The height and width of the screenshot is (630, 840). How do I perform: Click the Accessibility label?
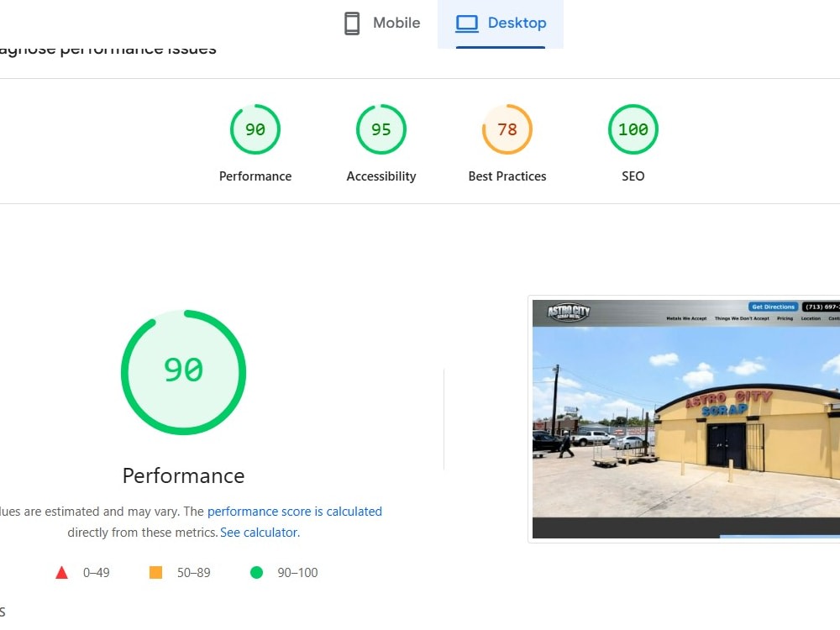point(381,176)
